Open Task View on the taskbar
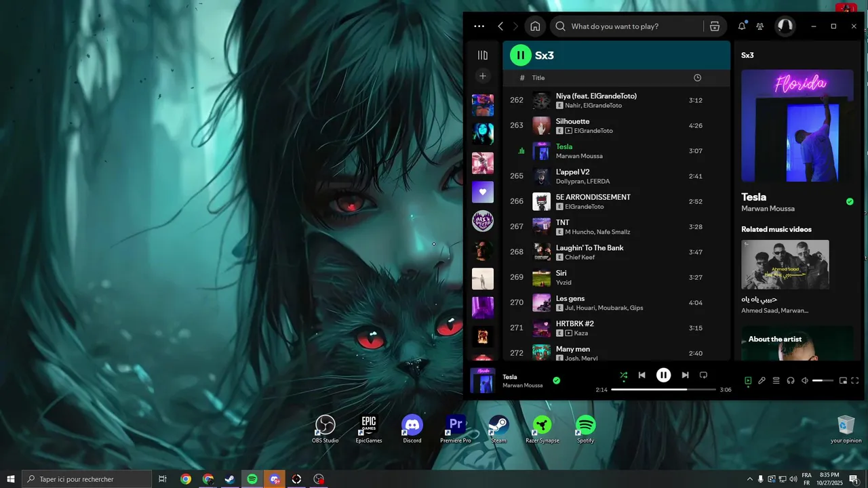Viewport: 868px width, 488px height. coord(163,479)
